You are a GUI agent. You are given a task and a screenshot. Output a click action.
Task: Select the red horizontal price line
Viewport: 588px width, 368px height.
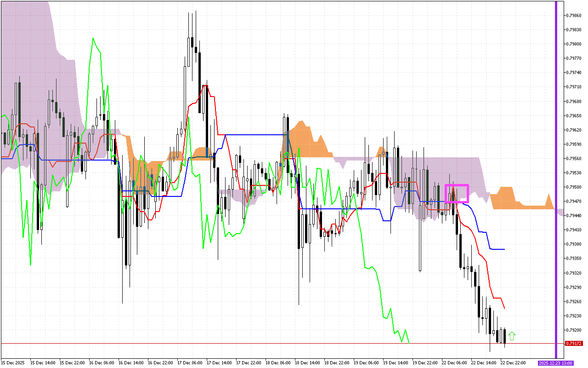(x=276, y=344)
